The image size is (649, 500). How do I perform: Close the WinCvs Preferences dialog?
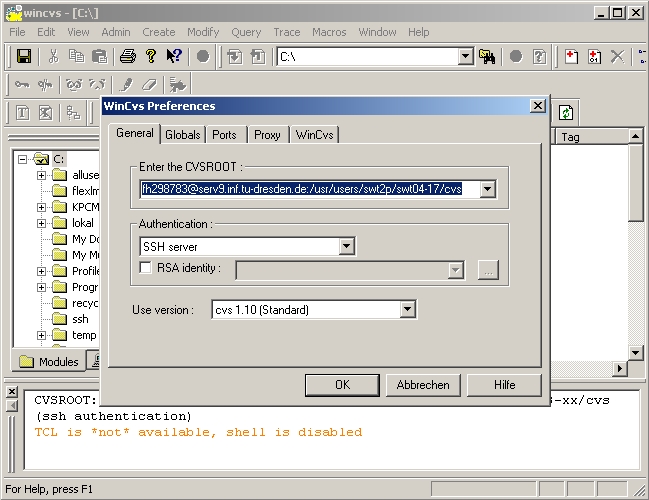[538, 106]
